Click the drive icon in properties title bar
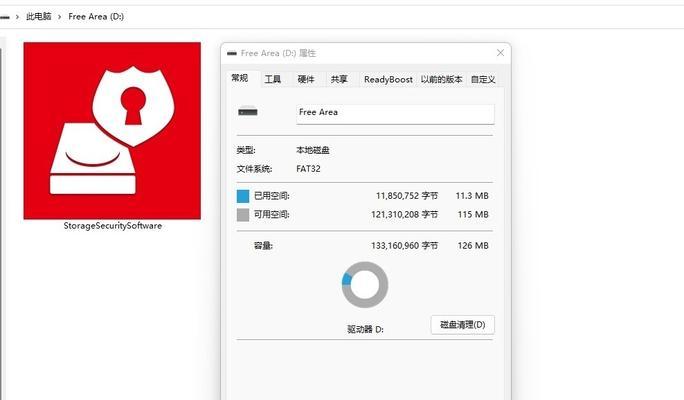 (x=232, y=53)
